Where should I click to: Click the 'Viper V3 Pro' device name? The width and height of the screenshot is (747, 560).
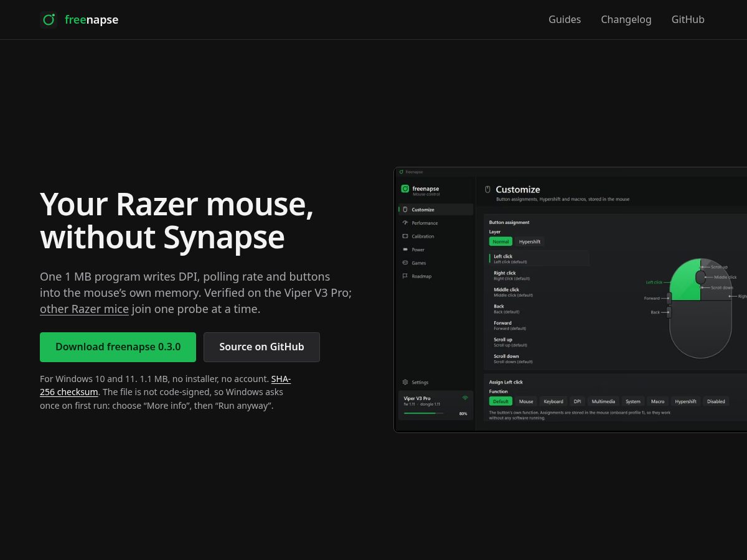click(x=417, y=398)
